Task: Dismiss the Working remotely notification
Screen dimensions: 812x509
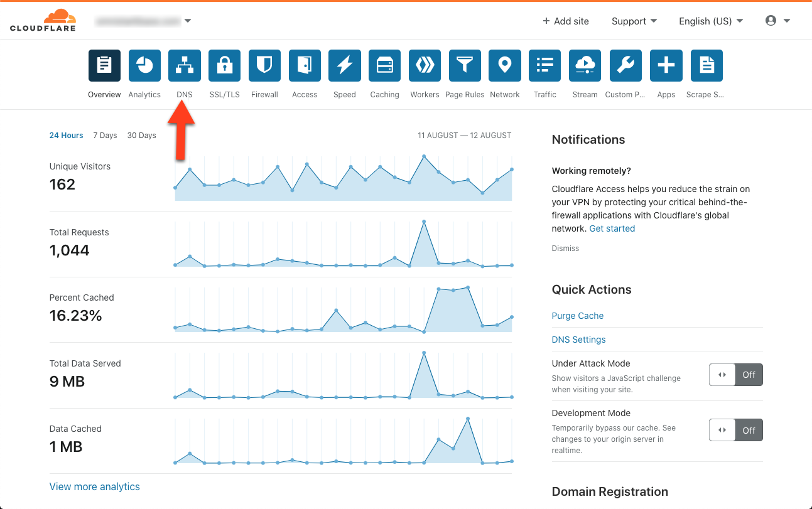Action: (x=565, y=249)
